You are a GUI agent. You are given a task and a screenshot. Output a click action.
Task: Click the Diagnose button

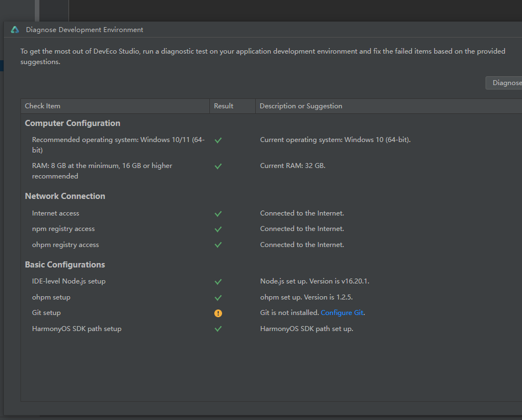(504, 83)
